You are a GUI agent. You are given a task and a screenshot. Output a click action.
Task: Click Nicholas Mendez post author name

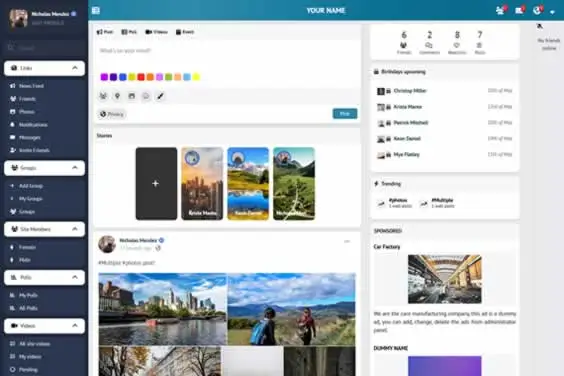coord(138,240)
